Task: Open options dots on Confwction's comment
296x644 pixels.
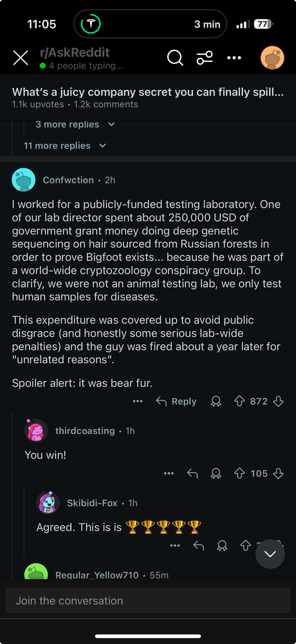Action: pyautogui.click(x=138, y=401)
